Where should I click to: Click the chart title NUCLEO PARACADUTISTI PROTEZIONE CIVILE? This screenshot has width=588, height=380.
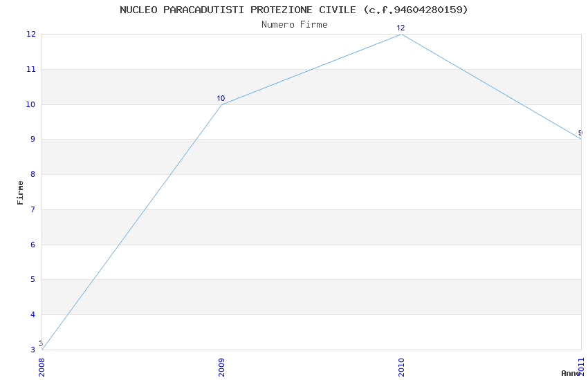pos(294,10)
